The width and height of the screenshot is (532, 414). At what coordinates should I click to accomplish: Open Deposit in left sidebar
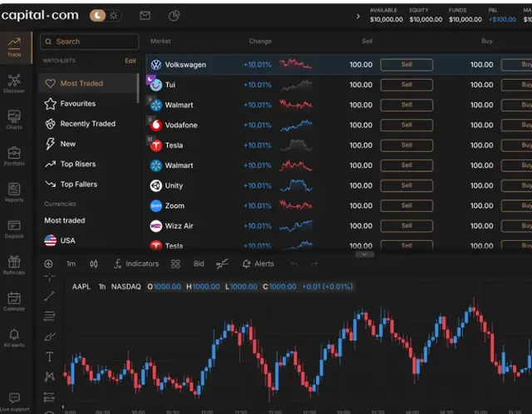point(14,229)
